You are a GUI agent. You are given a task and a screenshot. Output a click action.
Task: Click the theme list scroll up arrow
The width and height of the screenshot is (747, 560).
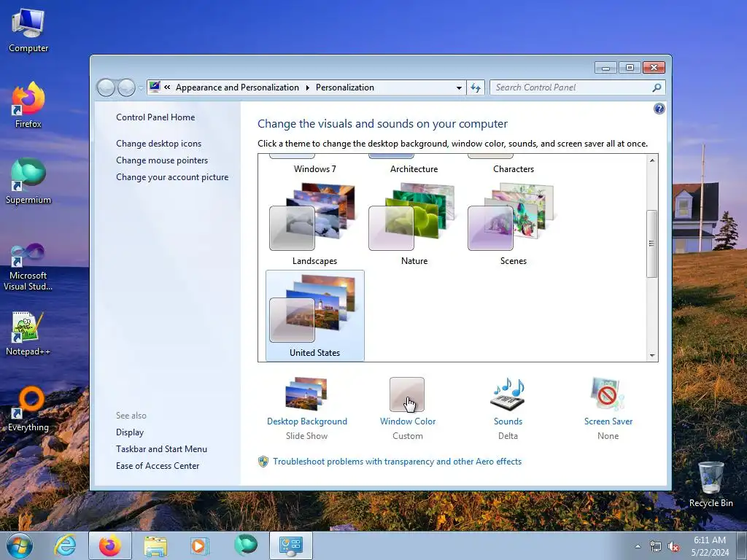(651, 160)
